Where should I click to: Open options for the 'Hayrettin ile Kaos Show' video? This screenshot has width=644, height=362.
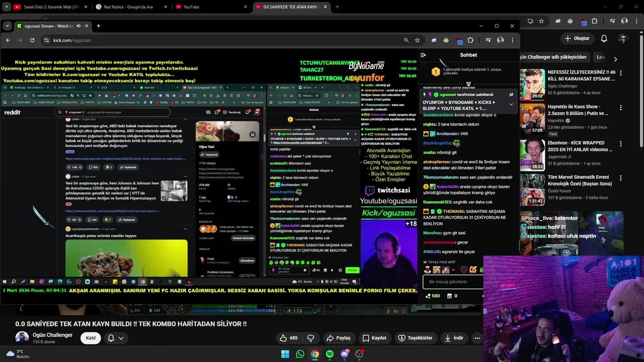[x=620, y=108]
